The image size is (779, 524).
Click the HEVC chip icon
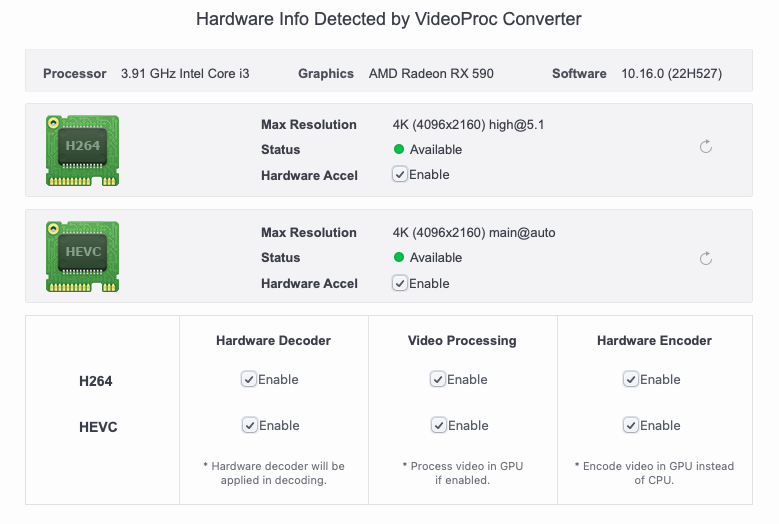[83, 257]
